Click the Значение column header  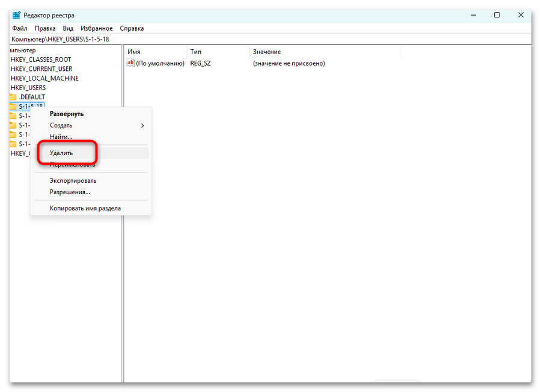325,52
